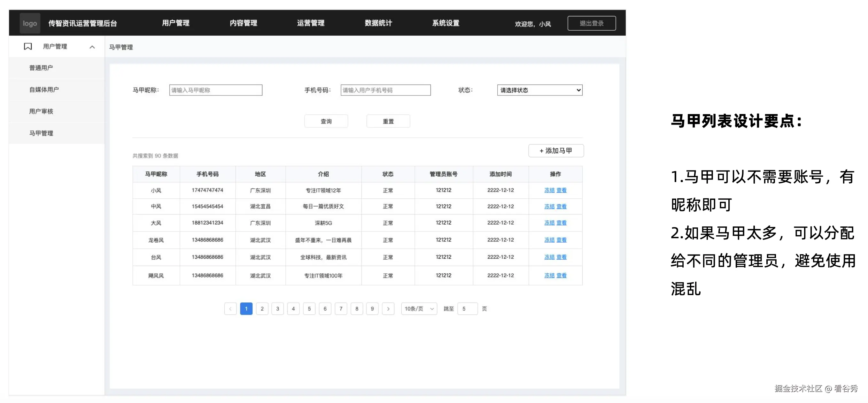Click the 查询 search button
Viewport: 868px width, 403px height.
(326, 121)
